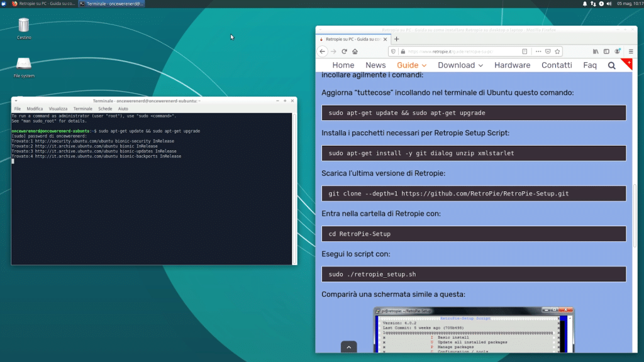Screen dimensions: 644x362
Task: Click the site search magnifier icon
Action: point(611,65)
